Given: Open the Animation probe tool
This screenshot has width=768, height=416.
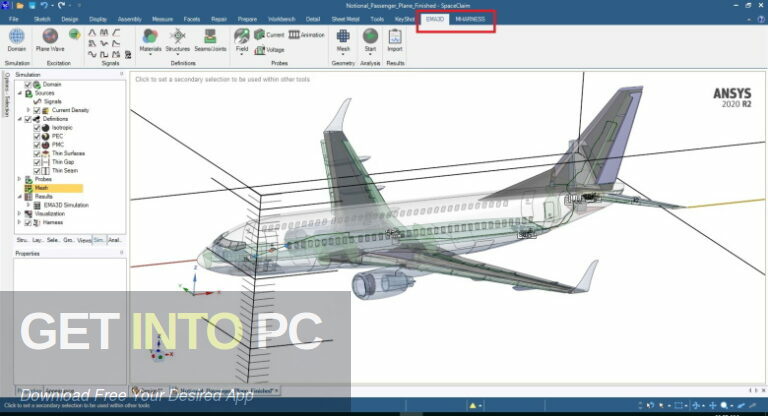Looking at the screenshot, I should 307,35.
